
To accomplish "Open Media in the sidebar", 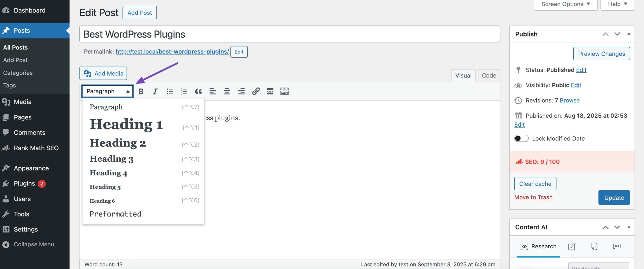I will [35, 102].
